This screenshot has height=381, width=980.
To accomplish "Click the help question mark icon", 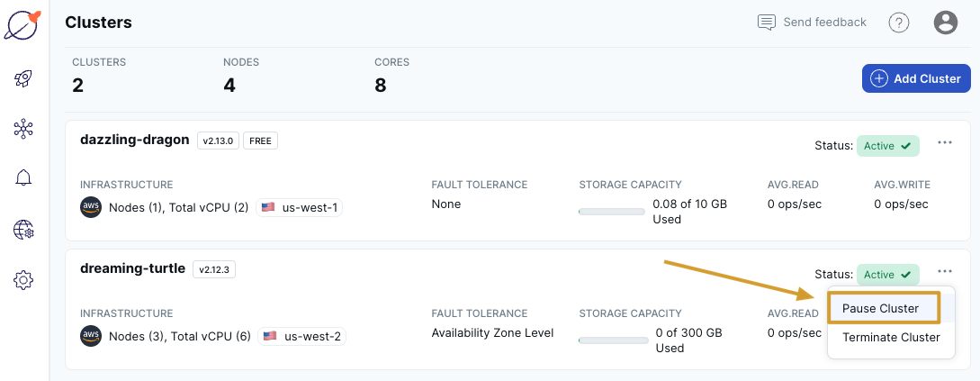I will tap(898, 23).
